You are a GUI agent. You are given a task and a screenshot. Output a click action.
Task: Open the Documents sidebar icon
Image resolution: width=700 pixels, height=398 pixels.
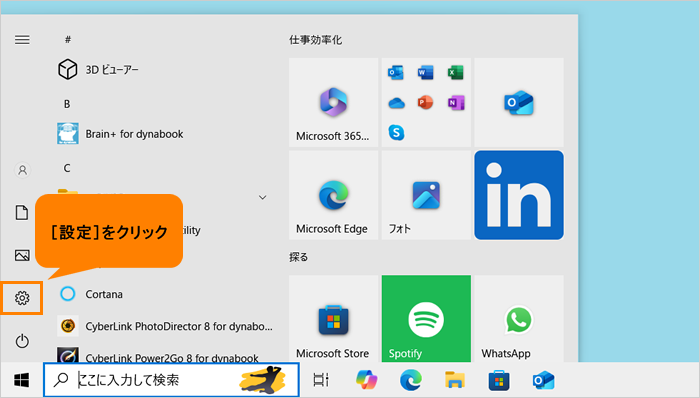(22, 212)
